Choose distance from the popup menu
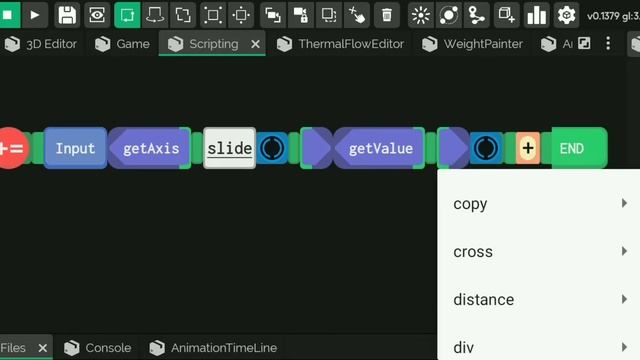Viewport: 640px width, 360px height. coord(538,300)
